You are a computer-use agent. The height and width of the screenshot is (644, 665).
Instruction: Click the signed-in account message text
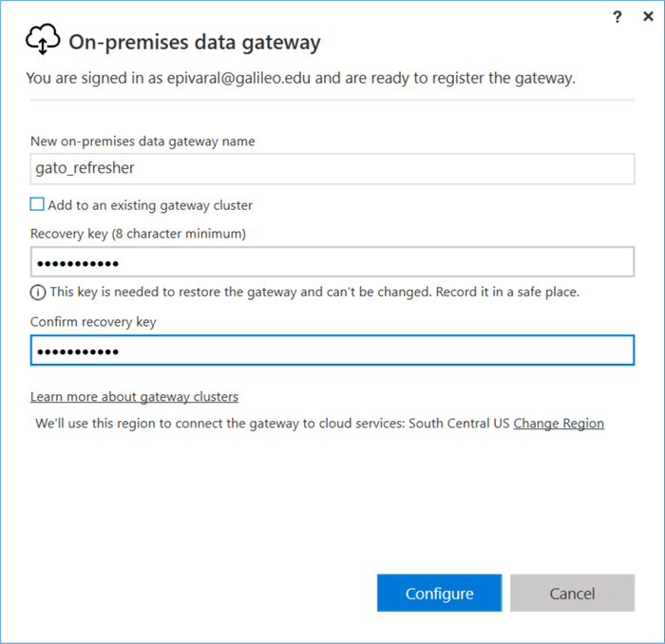(300, 78)
